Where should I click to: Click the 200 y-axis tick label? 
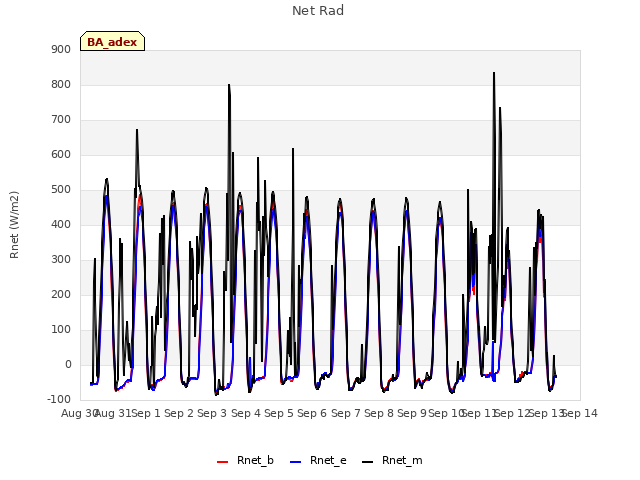(x=61, y=295)
